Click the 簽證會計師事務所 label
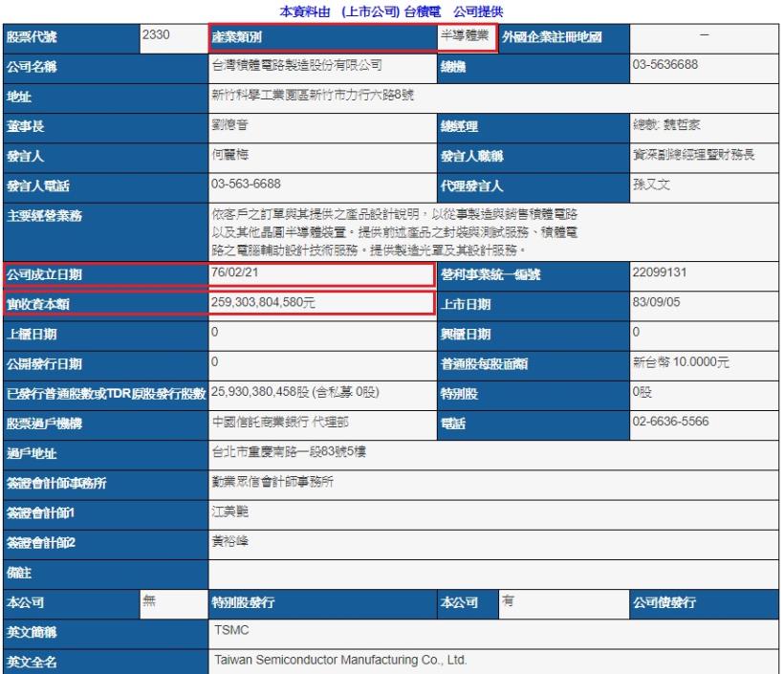The height and width of the screenshot is (674, 784). pyautogui.click(x=56, y=484)
